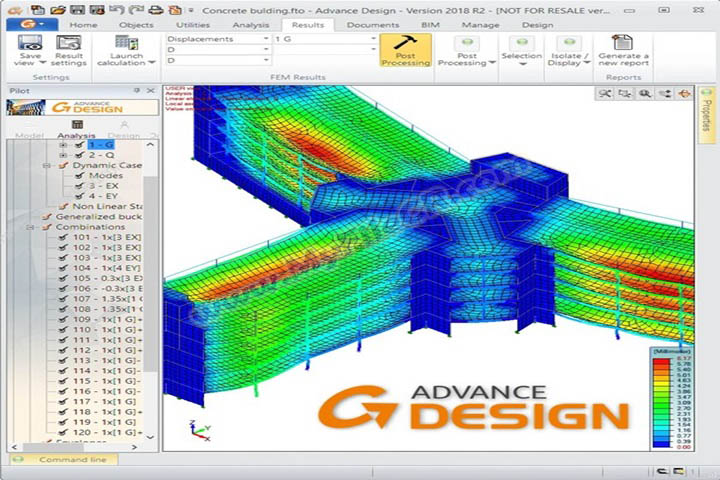Toggle the check mark for Modes
Viewport: 720px width, 480px height.
click(x=79, y=175)
